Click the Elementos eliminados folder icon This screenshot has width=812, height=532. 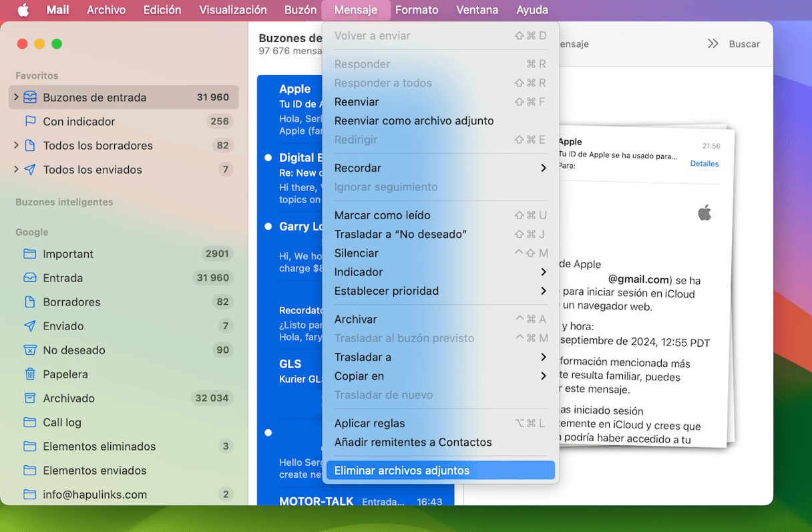(29, 446)
